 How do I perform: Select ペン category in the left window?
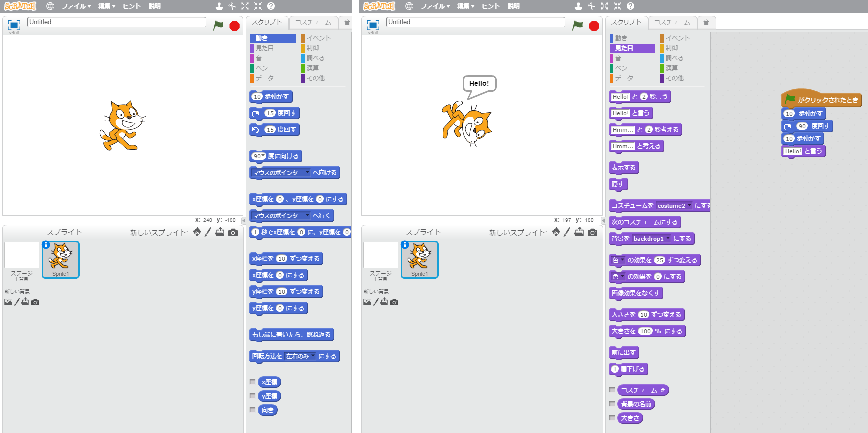273,68
